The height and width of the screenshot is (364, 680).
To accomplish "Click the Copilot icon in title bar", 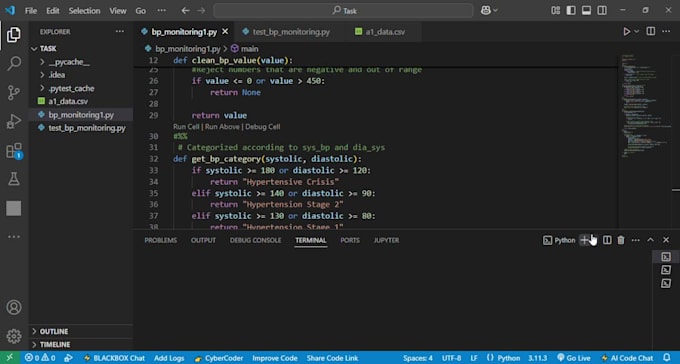I will coord(486,10).
